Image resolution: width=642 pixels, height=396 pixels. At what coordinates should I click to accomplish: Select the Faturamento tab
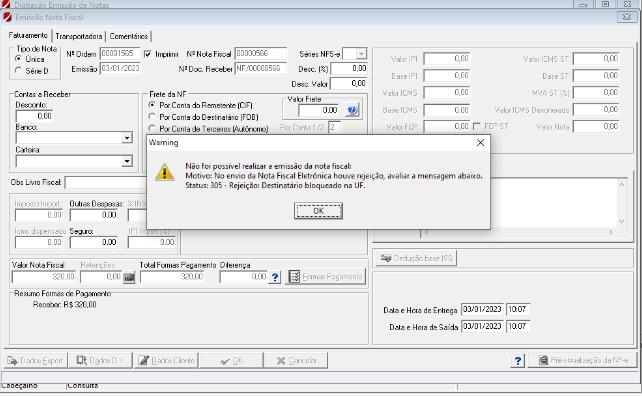[28, 35]
